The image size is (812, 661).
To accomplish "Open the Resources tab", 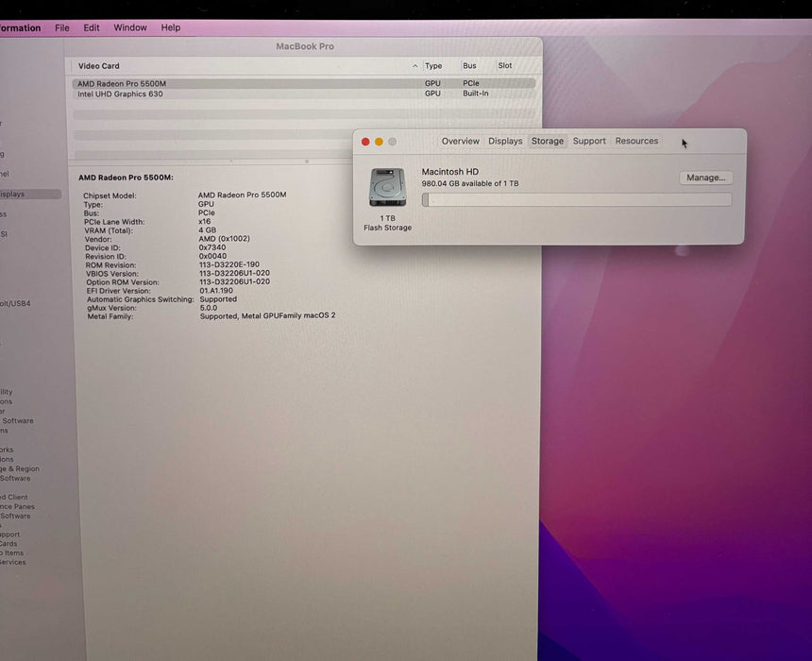I will point(636,141).
